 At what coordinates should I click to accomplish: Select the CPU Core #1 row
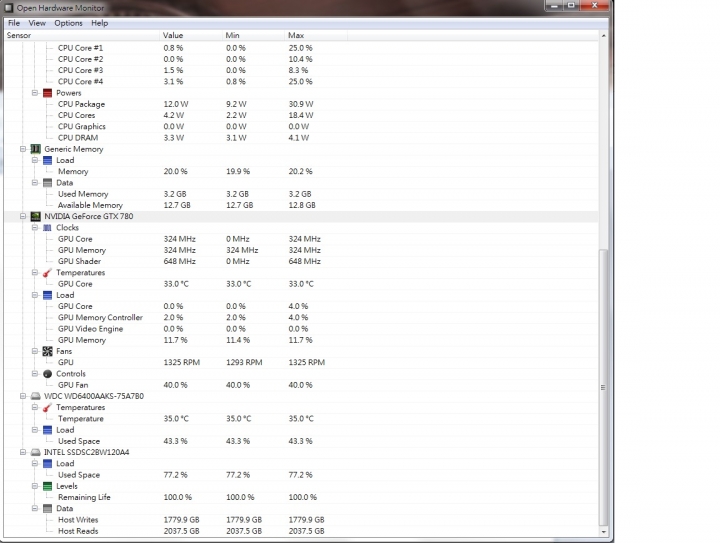click(x=301, y=48)
